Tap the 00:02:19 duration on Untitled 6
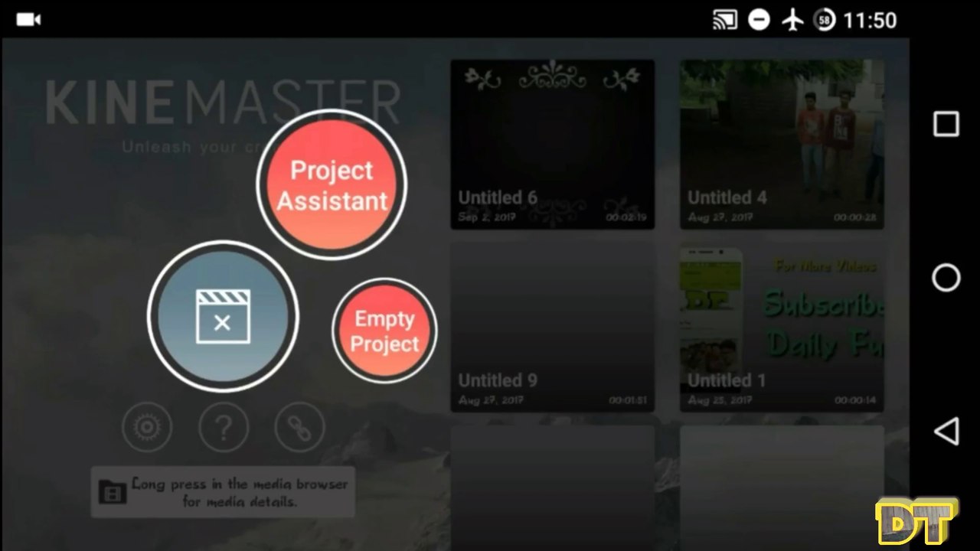This screenshot has width=980, height=551. click(x=626, y=217)
